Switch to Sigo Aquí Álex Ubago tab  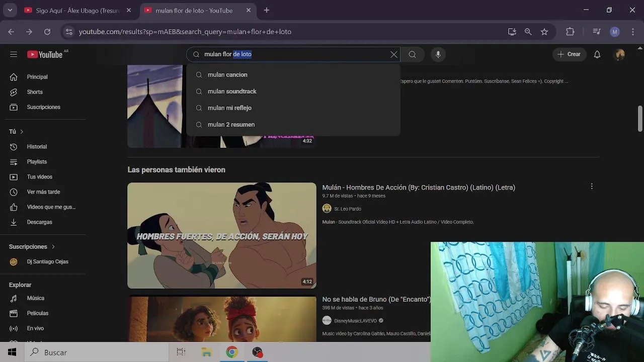click(x=77, y=11)
